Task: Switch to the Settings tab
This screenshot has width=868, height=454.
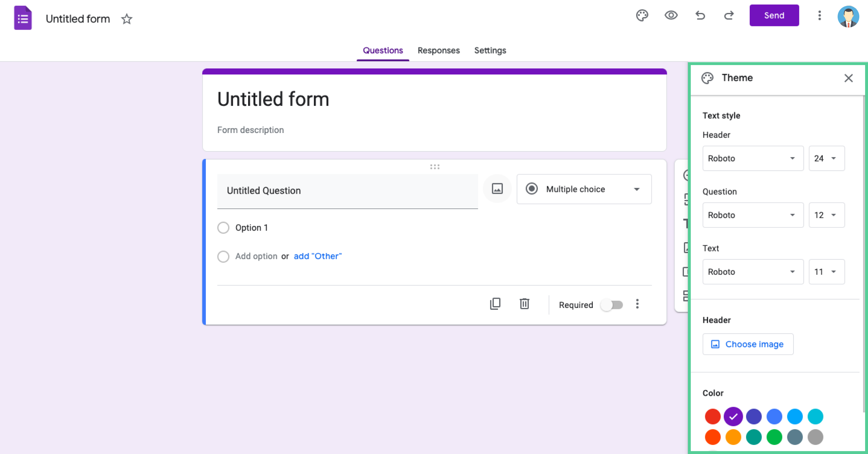Action: coord(490,51)
